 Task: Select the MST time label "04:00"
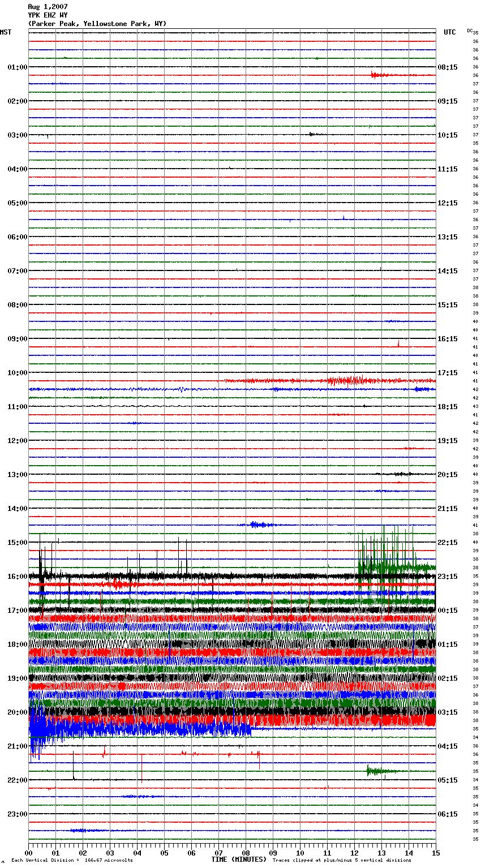[18, 169]
